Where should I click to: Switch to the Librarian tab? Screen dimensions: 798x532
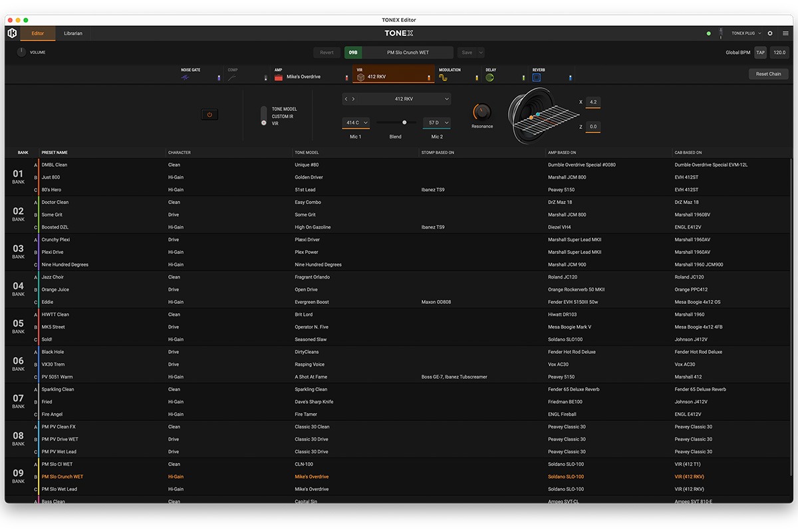pyautogui.click(x=73, y=33)
